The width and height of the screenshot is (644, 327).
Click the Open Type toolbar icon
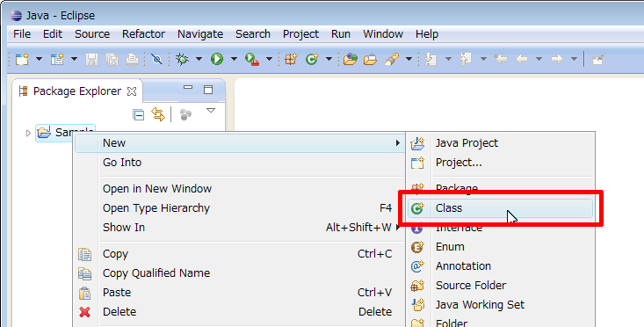351,59
